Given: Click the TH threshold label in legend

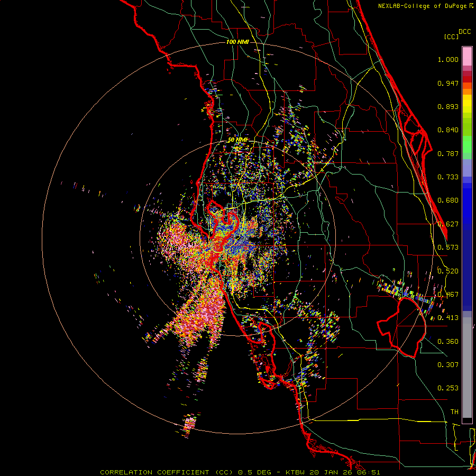Looking at the screenshot, I should pos(454,411).
